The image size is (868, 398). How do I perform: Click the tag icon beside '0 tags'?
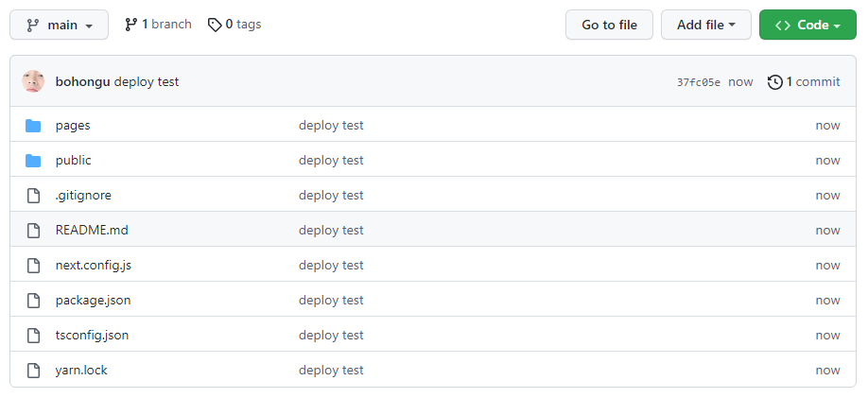215,25
